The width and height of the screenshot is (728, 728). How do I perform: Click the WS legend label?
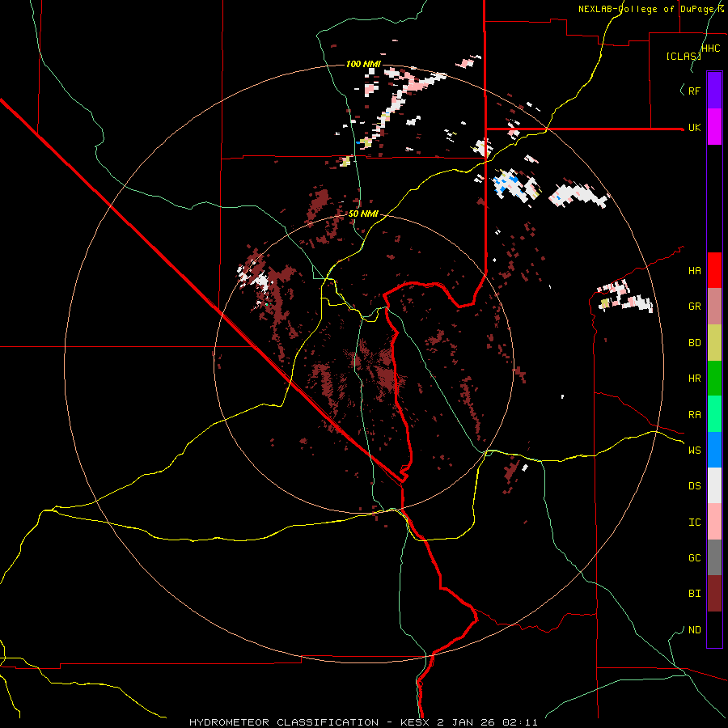(694, 451)
